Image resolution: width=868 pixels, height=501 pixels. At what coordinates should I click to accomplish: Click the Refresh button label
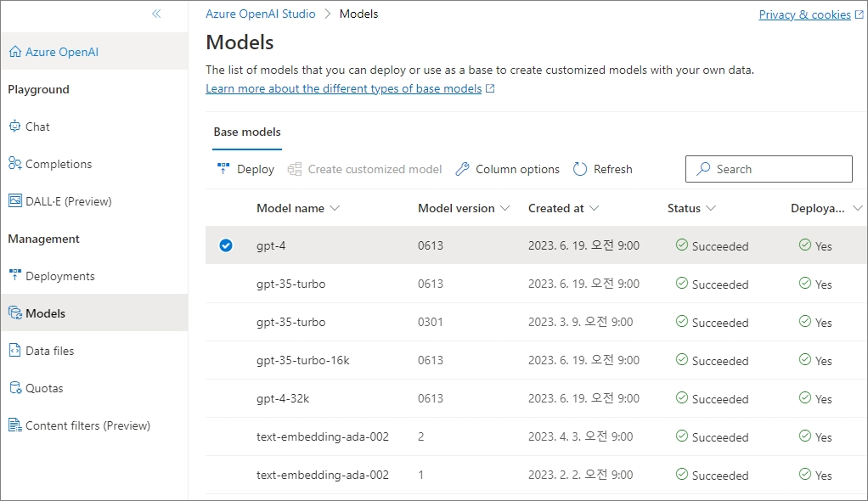[x=613, y=169]
